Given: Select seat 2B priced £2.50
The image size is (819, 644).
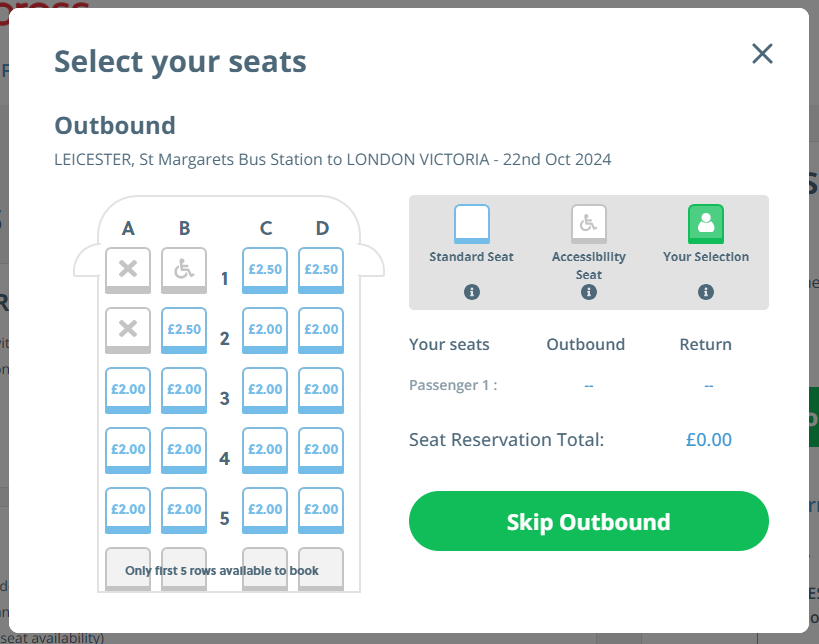Looking at the screenshot, I should [x=184, y=329].
